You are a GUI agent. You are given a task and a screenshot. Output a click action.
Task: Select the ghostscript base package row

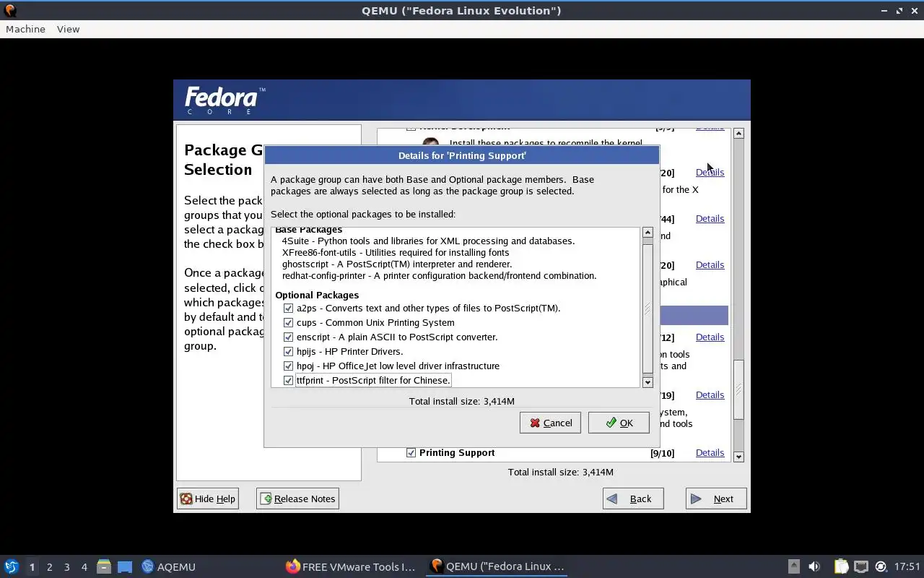click(397, 264)
